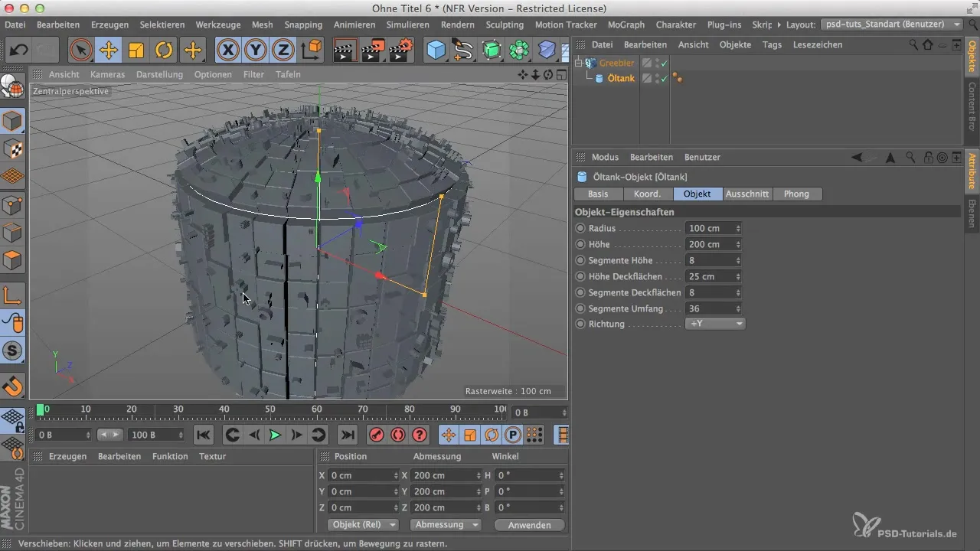Play the animation forward
980x551 pixels.
(276, 435)
